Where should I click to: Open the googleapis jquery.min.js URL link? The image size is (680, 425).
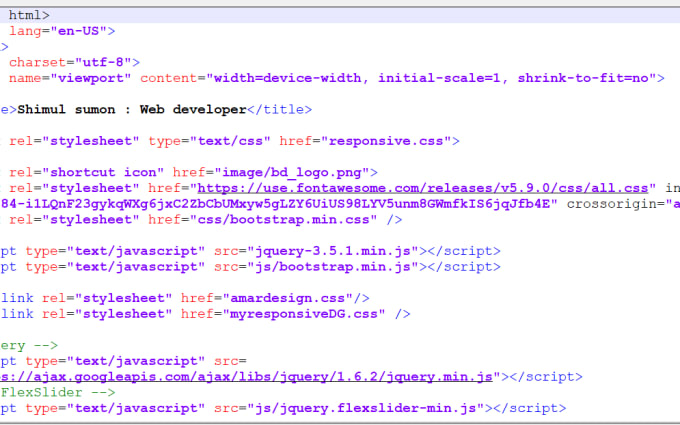coord(250,376)
